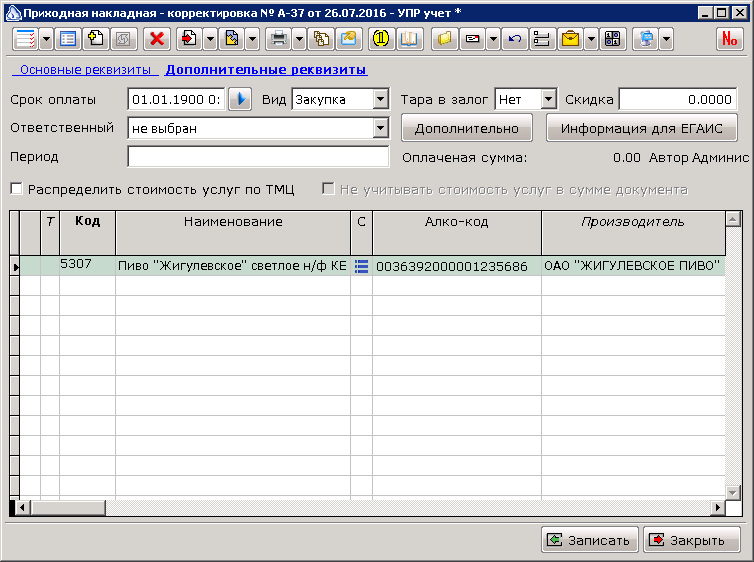
Task: Click alco-code 0036392000001235686 cell
Action: click(457, 265)
